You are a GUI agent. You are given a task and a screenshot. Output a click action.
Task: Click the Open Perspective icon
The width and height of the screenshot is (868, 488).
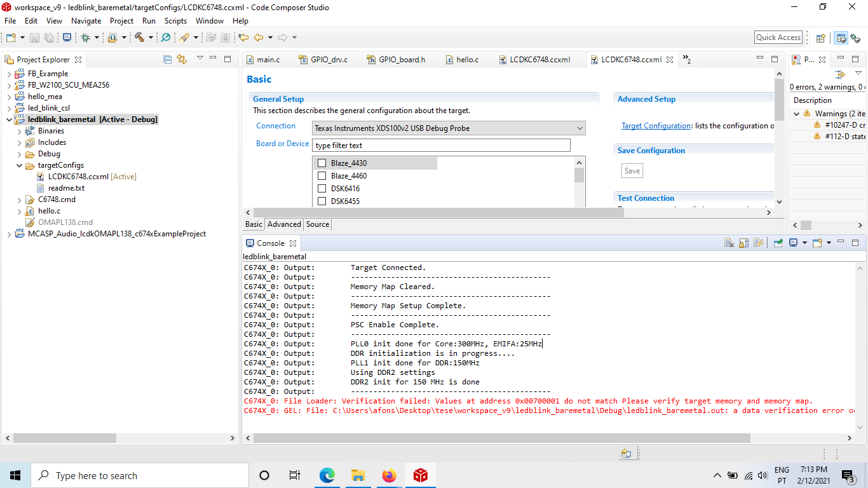(820, 37)
